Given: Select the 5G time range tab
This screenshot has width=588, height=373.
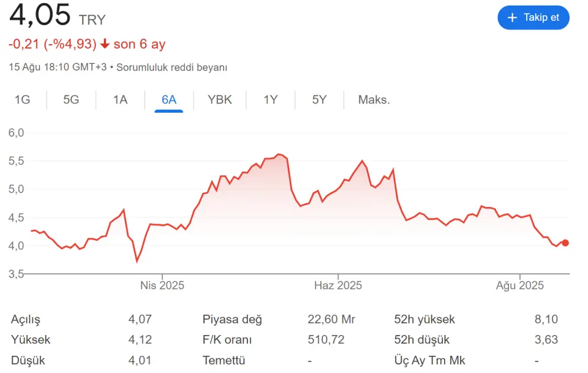Looking at the screenshot, I should [71, 100].
